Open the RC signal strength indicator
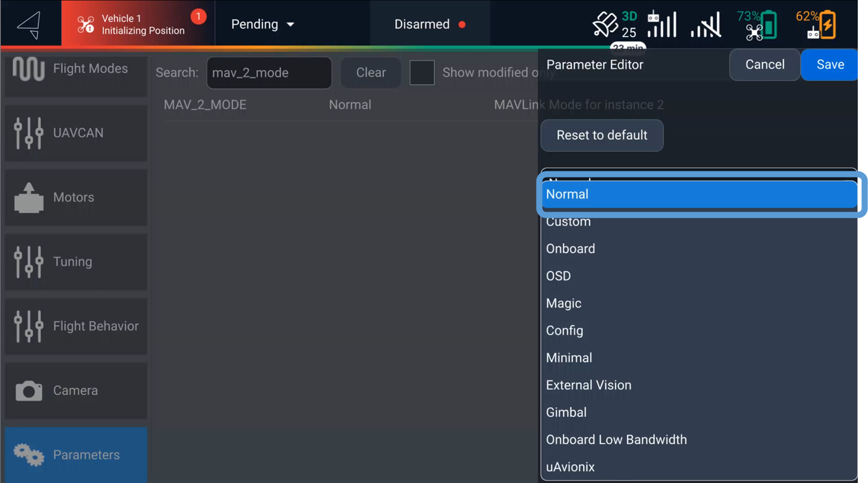Viewport: 868px width, 483px height. 662,24
